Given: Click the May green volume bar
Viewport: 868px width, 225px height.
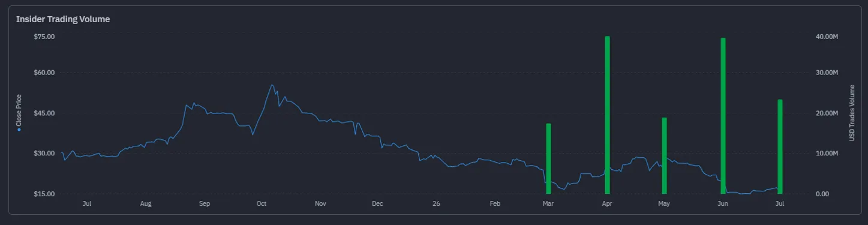Looking at the screenshot, I should pyautogui.click(x=664, y=155).
